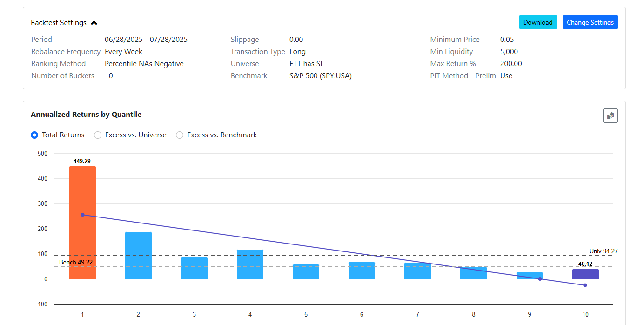This screenshot has height=325, width=644.
Task: Collapse the Backtest Settings chevron
Action: (94, 23)
